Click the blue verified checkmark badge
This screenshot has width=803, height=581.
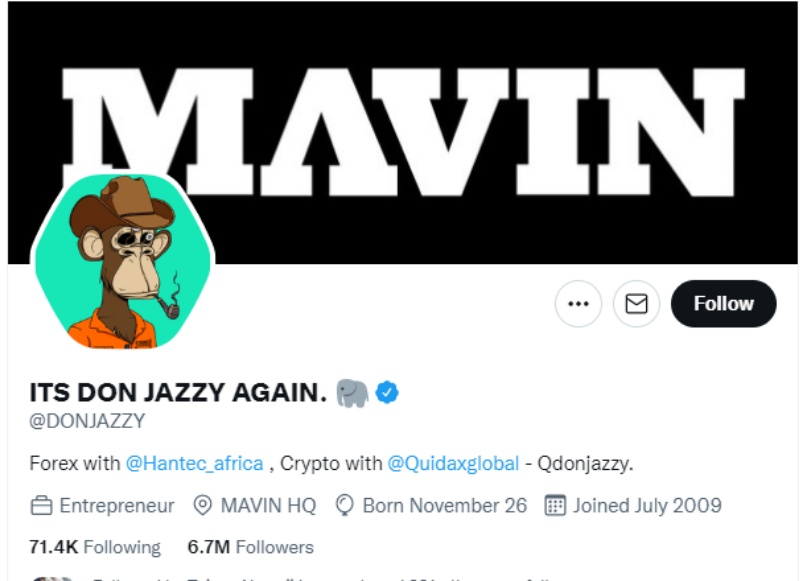(387, 393)
